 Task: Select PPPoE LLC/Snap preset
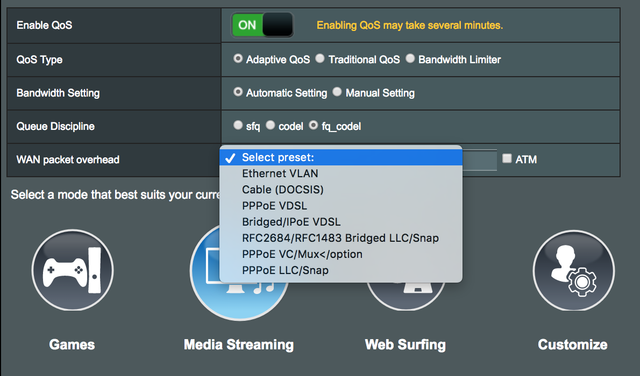tap(341, 270)
